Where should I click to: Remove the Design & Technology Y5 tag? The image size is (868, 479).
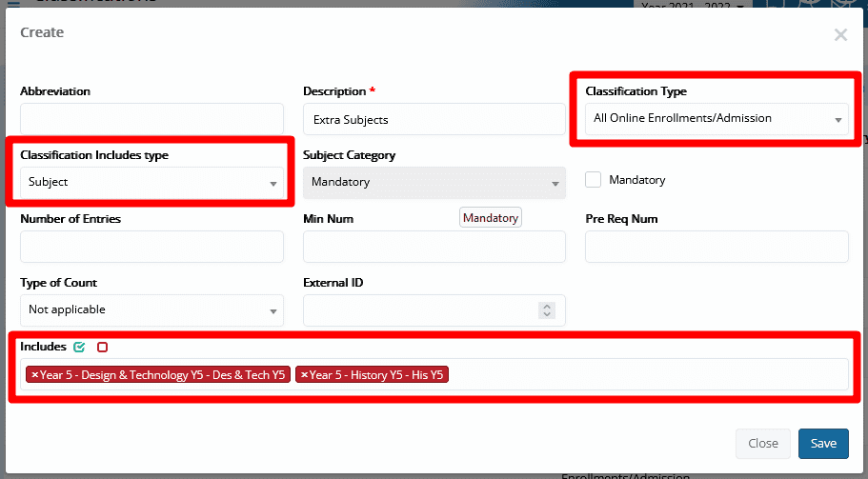point(34,374)
